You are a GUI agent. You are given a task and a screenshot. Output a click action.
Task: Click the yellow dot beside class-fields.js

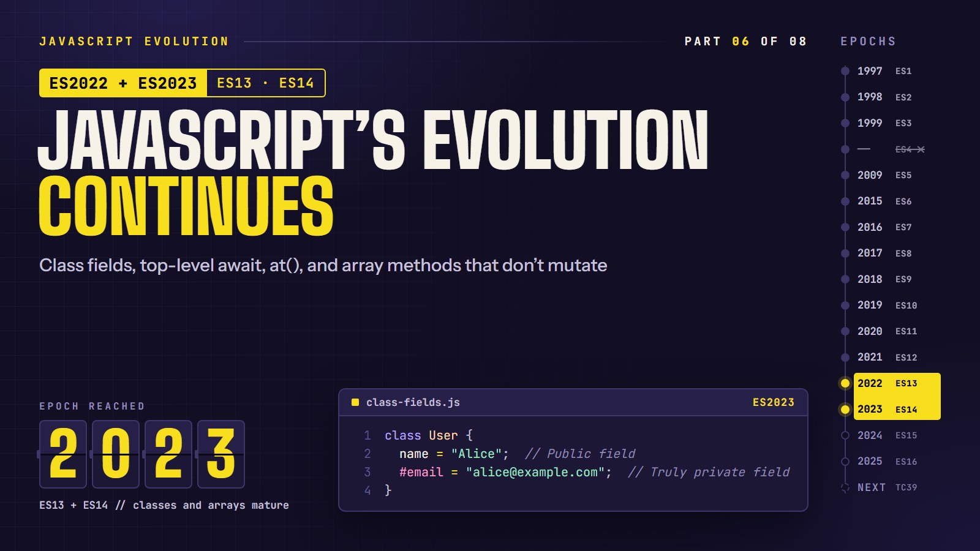coord(355,402)
